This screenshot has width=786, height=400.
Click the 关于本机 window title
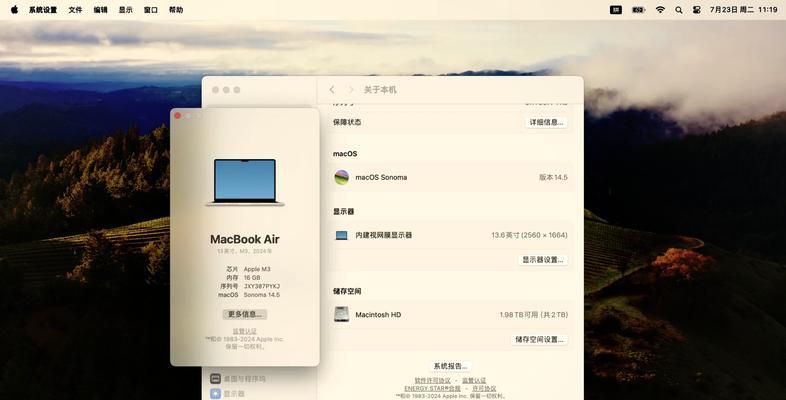click(380, 90)
